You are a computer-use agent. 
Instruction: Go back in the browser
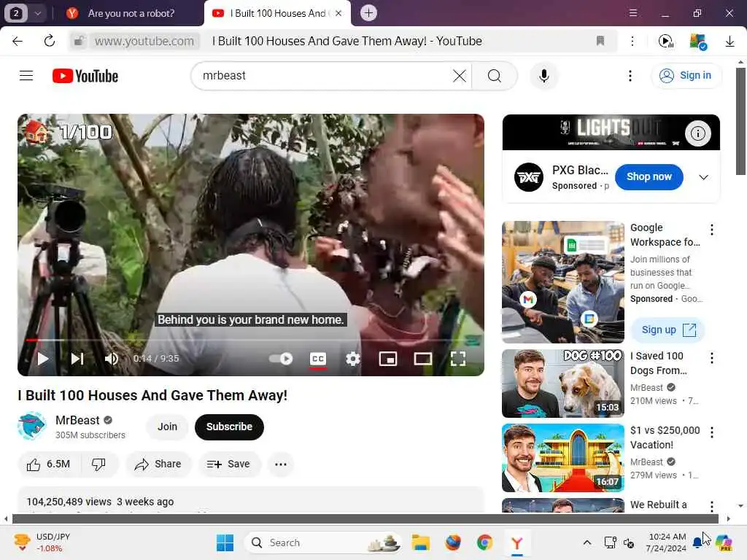click(x=18, y=42)
